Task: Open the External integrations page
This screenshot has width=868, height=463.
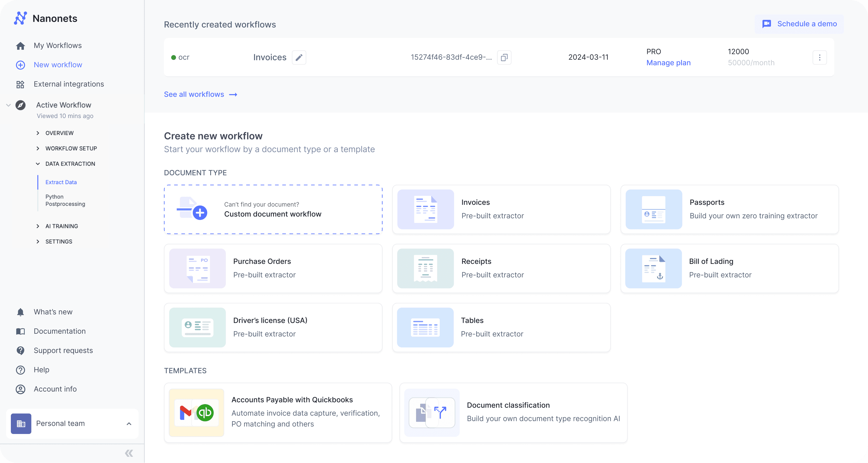Action: tap(68, 84)
